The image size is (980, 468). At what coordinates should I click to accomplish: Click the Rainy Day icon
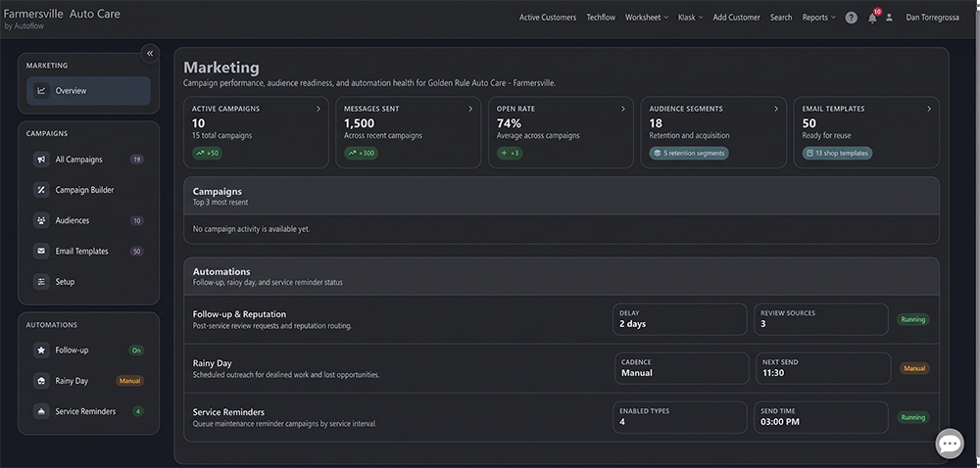[41, 381]
